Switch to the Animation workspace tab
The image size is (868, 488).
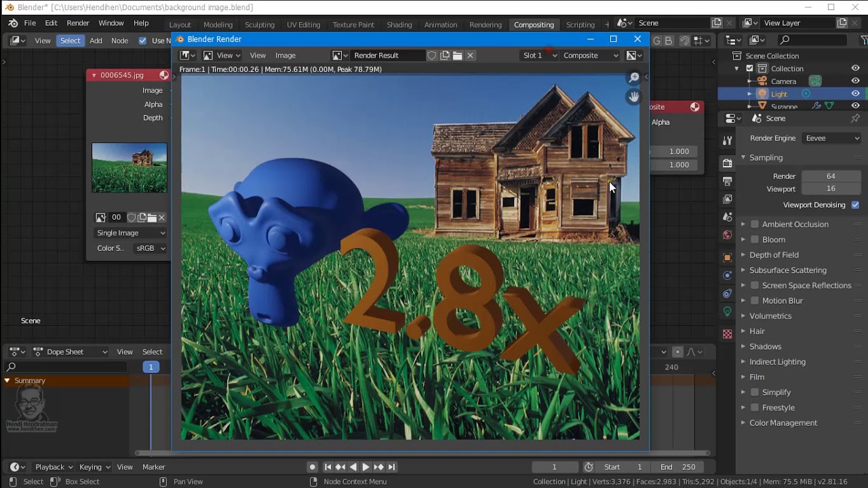pos(441,24)
